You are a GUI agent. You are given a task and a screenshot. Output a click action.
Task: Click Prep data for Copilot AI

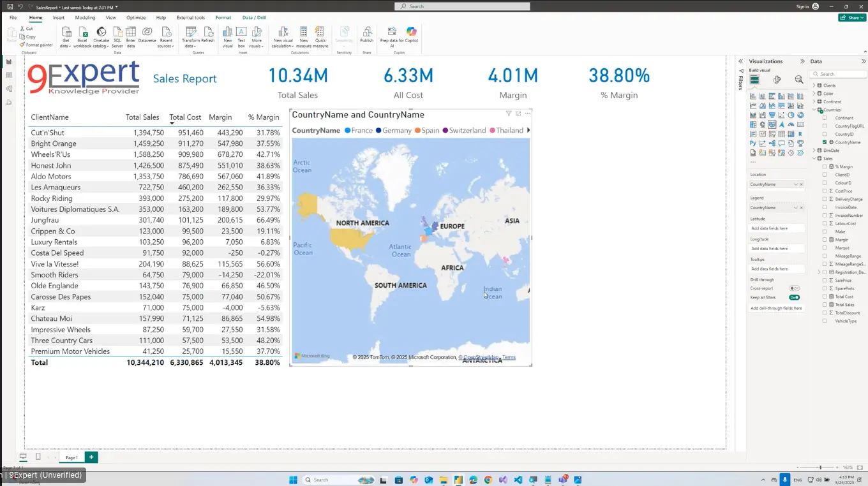click(392, 37)
